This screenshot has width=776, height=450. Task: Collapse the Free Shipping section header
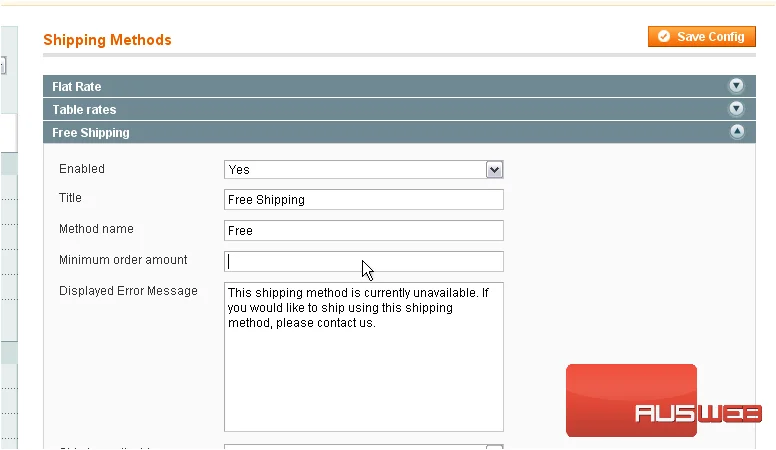[399, 132]
